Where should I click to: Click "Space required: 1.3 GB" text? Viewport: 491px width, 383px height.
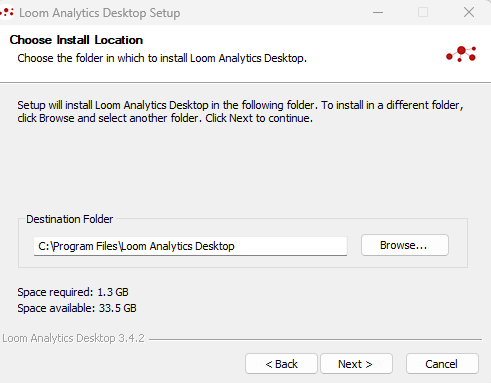point(73,292)
